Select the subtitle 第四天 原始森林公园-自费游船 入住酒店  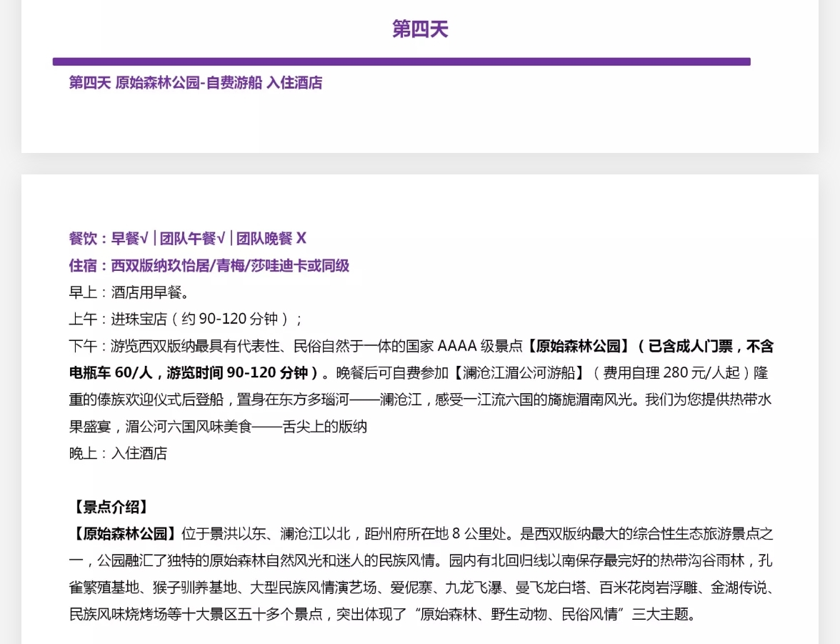196,83
